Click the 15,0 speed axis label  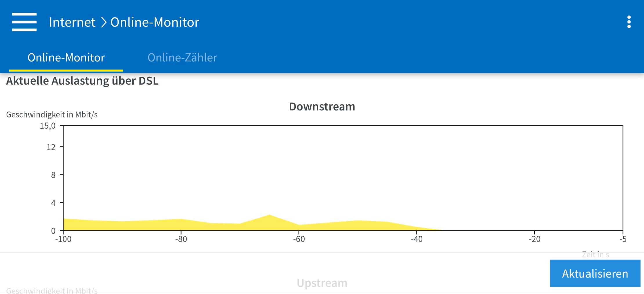click(48, 126)
